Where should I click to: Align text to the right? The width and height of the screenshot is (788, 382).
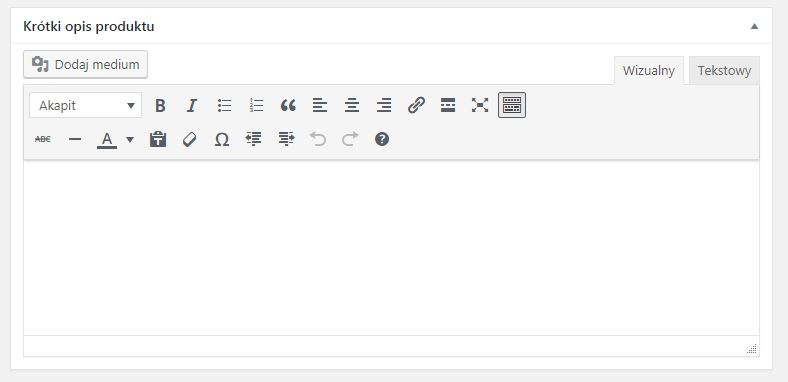point(384,105)
